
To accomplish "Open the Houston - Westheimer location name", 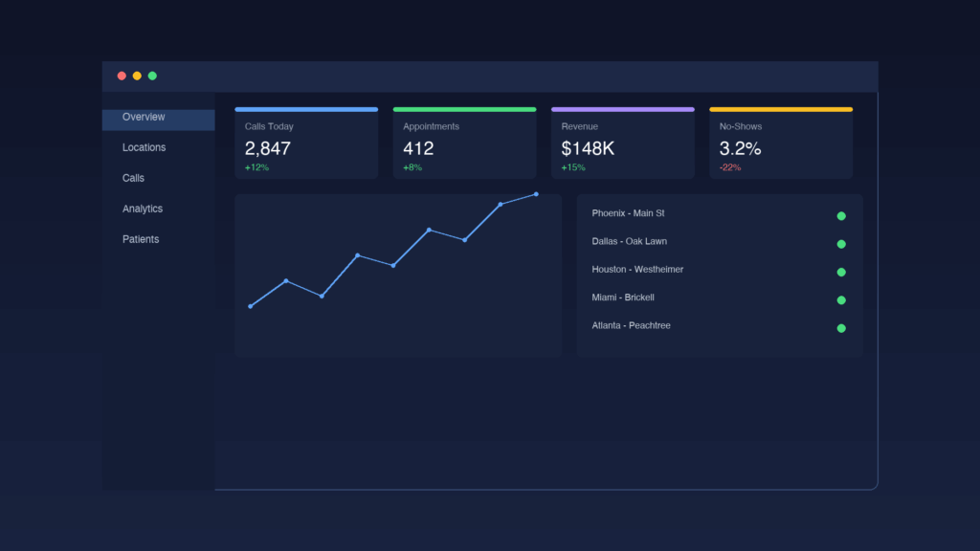I will click(x=637, y=270).
